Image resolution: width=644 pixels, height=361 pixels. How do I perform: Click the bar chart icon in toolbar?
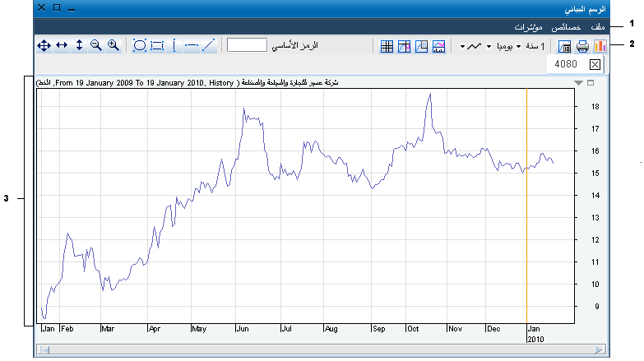click(600, 46)
